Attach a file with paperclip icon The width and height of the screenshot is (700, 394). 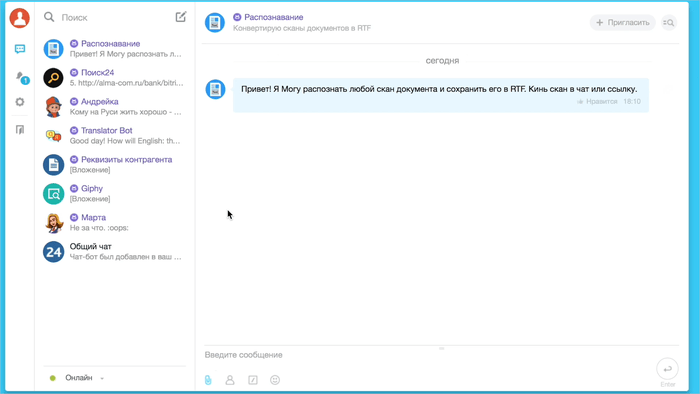click(208, 380)
